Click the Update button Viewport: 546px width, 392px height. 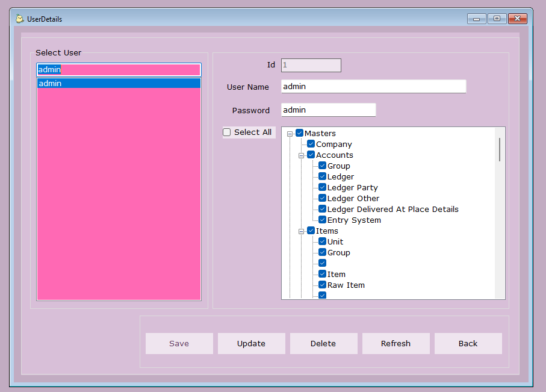[x=252, y=344]
